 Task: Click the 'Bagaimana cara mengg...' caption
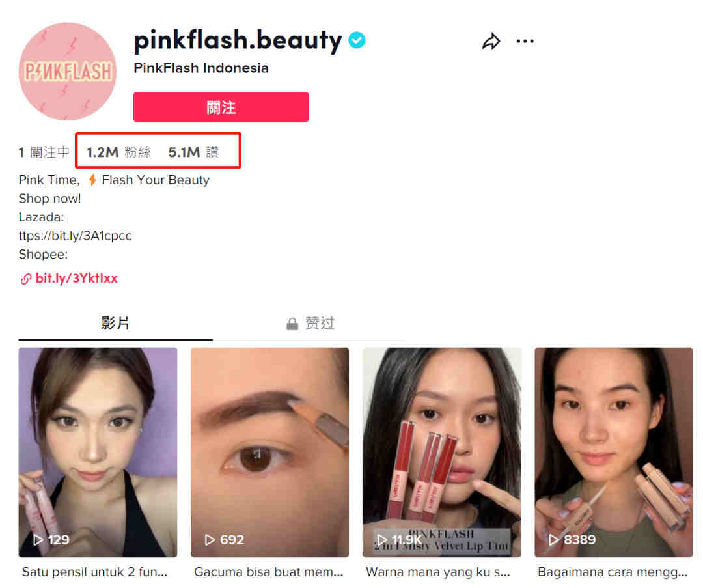coord(613,572)
